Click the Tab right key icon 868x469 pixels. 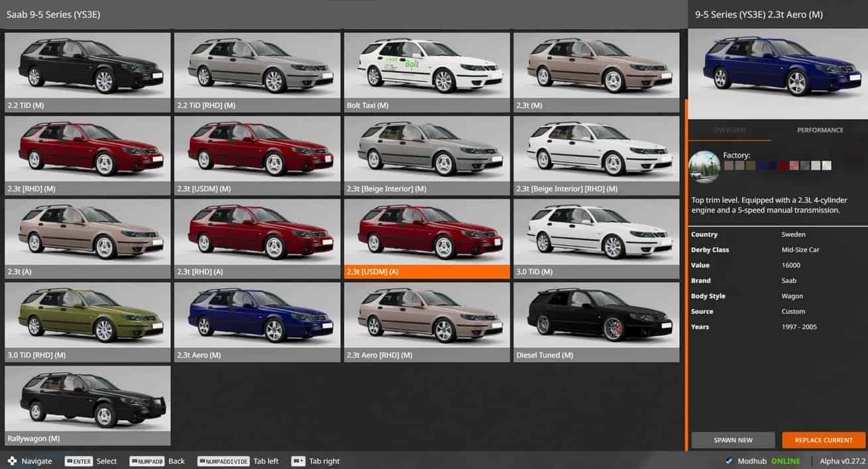(298, 461)
